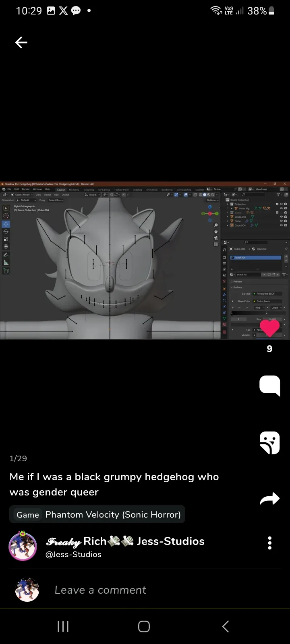Tap the like count 9
Screen dimensions: 290x644
pos(269,349)
